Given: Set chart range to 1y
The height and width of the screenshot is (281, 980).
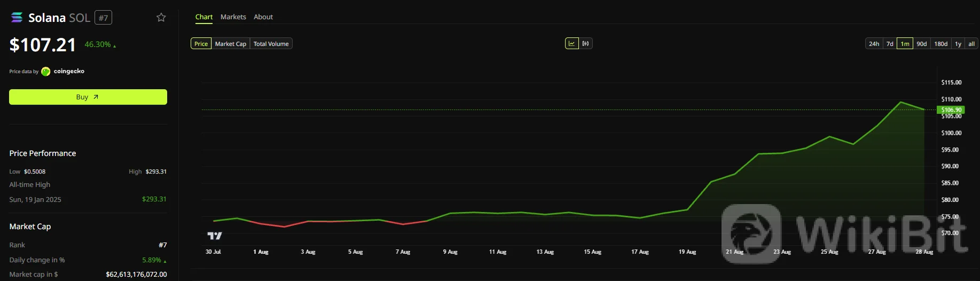Looking at the screenshot, I should point(958,44).
